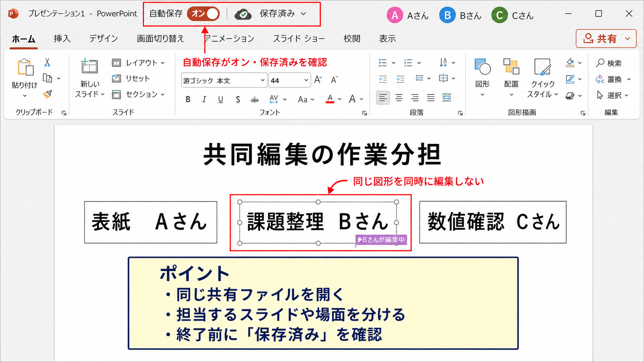Switch to the 画面切り替え tab
The height and width of the screenshot is (362, 644).
click(160, 39)
